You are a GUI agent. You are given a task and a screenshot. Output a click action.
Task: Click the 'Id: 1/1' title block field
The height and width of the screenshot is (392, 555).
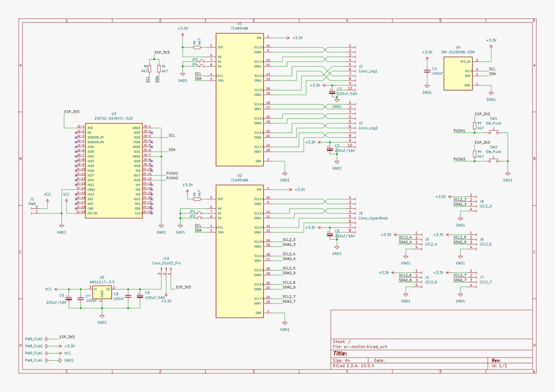point(499,366)
